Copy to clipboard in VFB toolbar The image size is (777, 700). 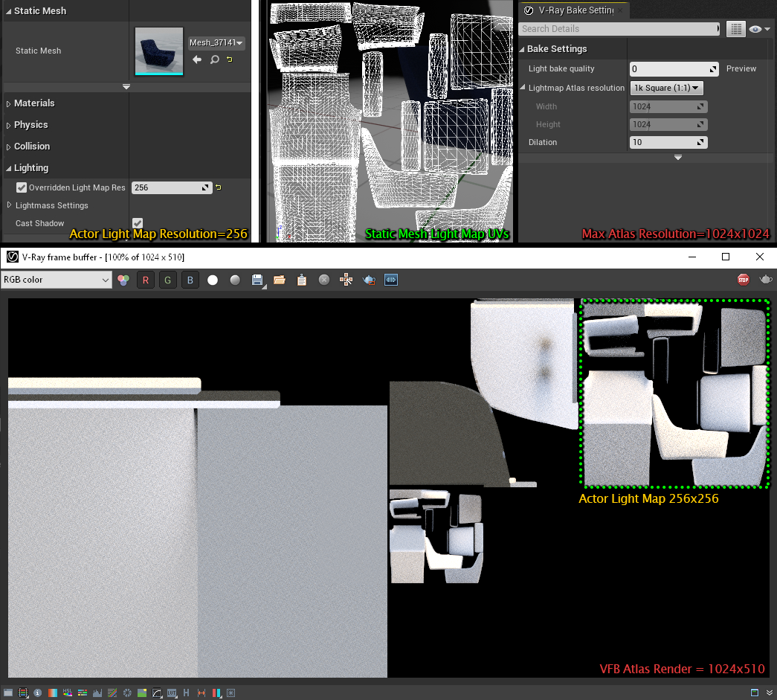coord(302,280)
